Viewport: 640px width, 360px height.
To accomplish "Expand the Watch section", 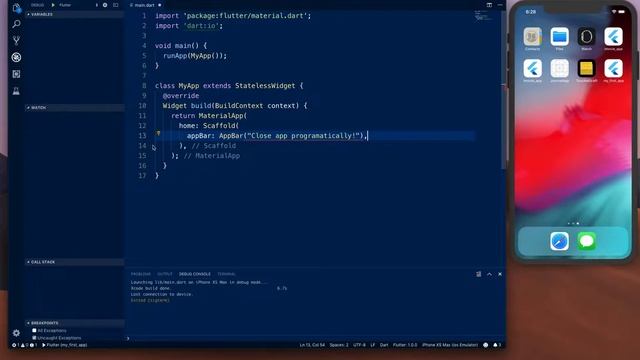I will click(x=75, y=108).
